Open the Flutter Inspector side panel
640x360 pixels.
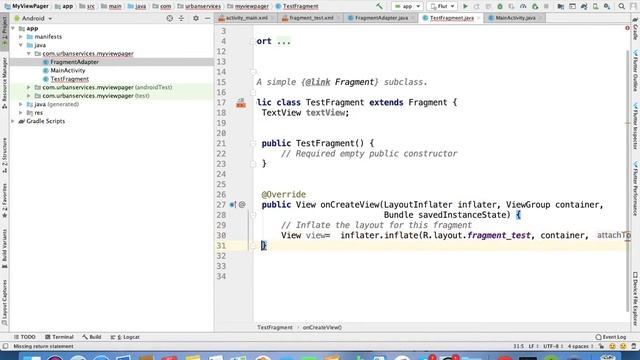[635, 126]
